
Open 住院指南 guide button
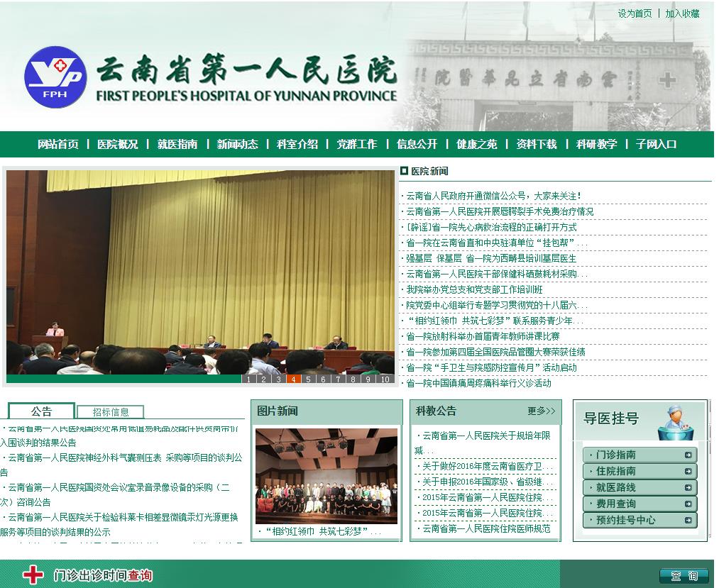tap(640, 471)
